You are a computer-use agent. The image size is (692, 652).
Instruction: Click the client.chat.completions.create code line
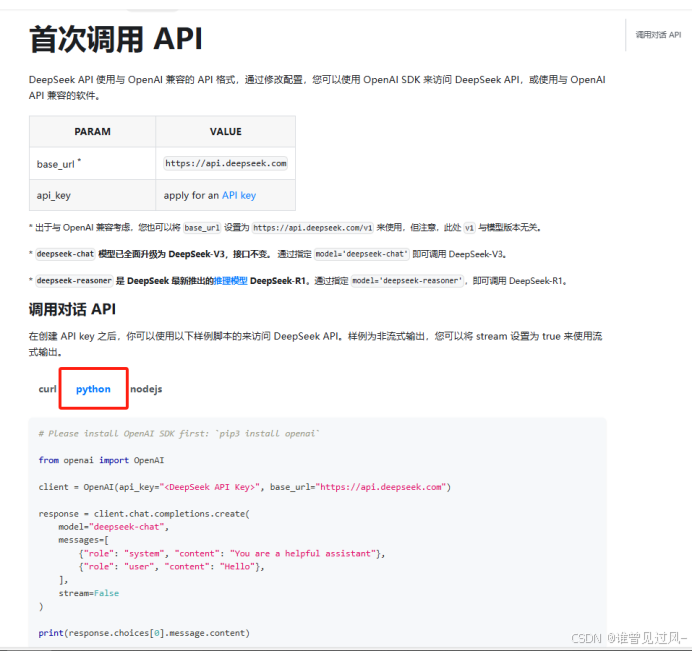pos(144,514)
